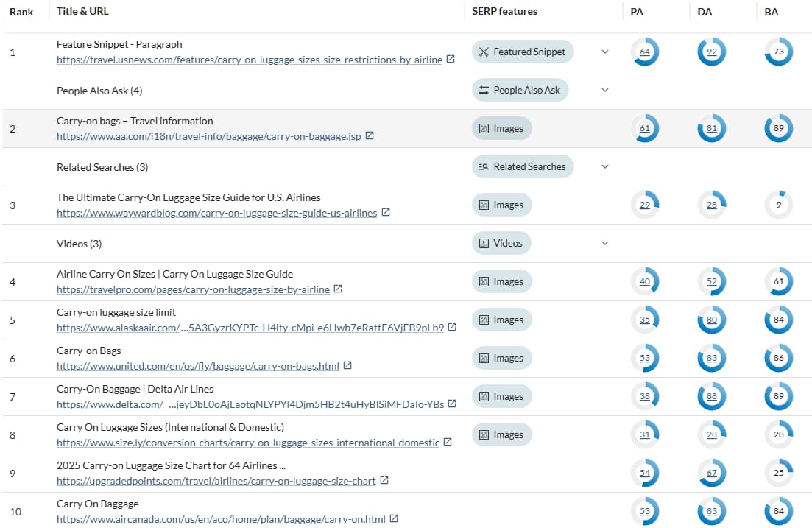Open the Related Searches dropdown arrow
This screenshot has height=528, width=812.
(x=605, y=166)
